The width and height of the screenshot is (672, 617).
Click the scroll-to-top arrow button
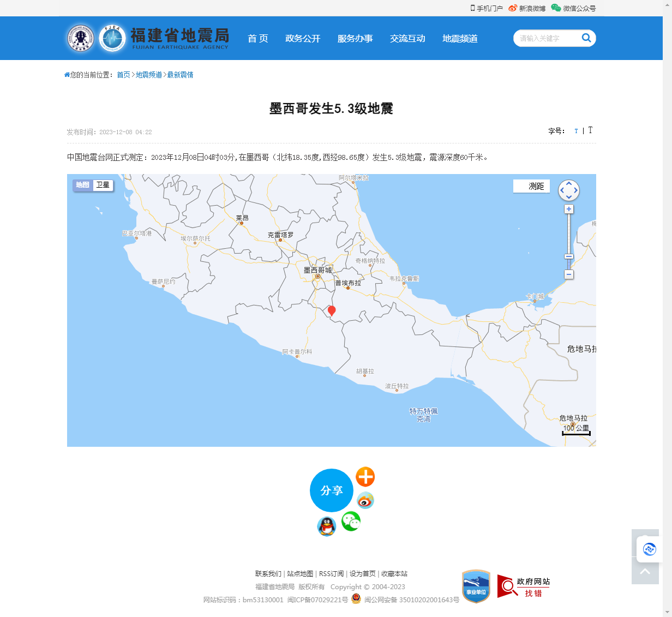(x=645, y=571)
